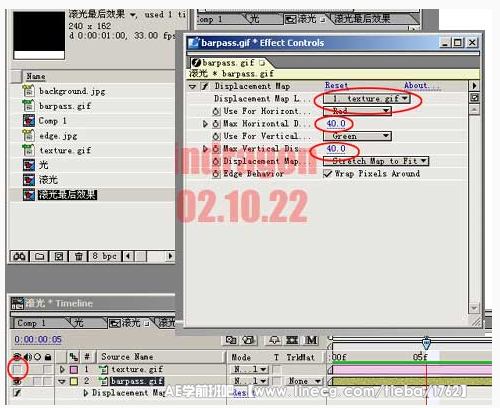The width and height of the screenshot is (500, 408).
Task: Click stopwatch for Max Vertical Displacement
Action: coord(216,149)
